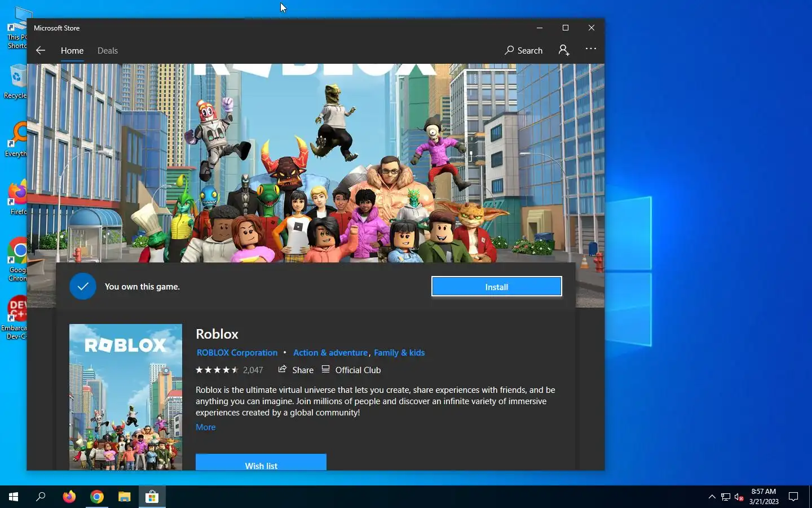Minimize the Microsoft Store window
This screenshot has height=508, width=812.
(540, 28)
